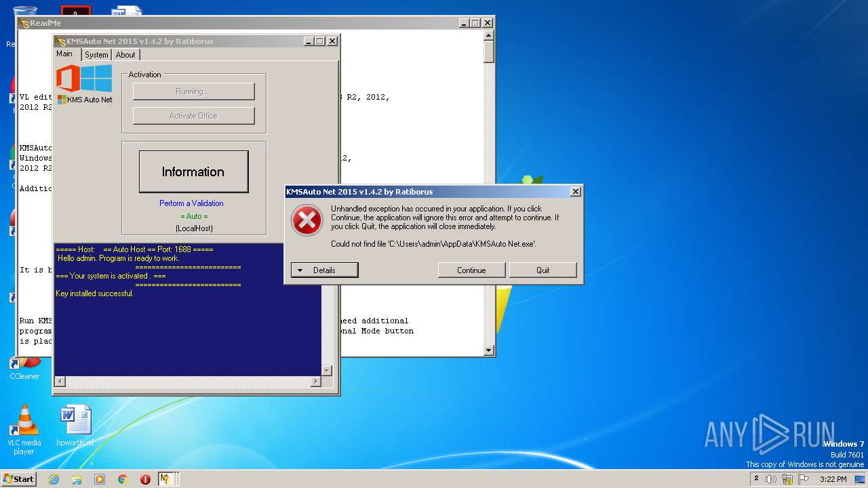Maximize the KMSAuto Net window

(320, 41)
